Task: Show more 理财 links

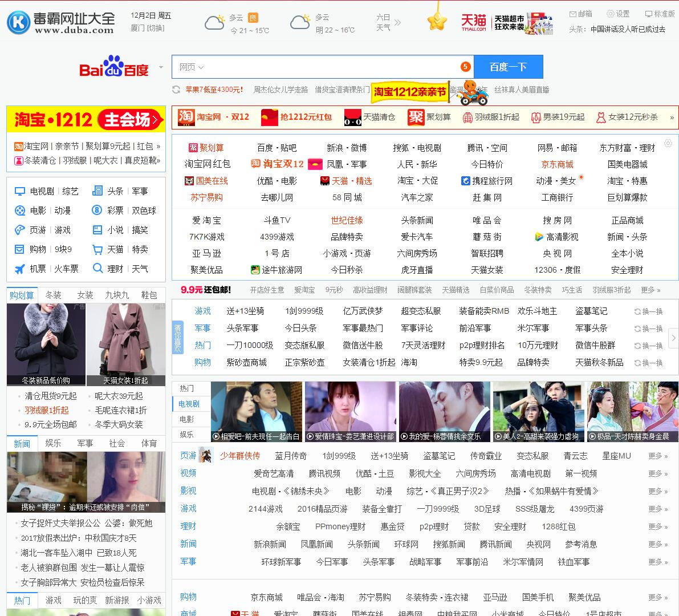Action: click(658, 527)
